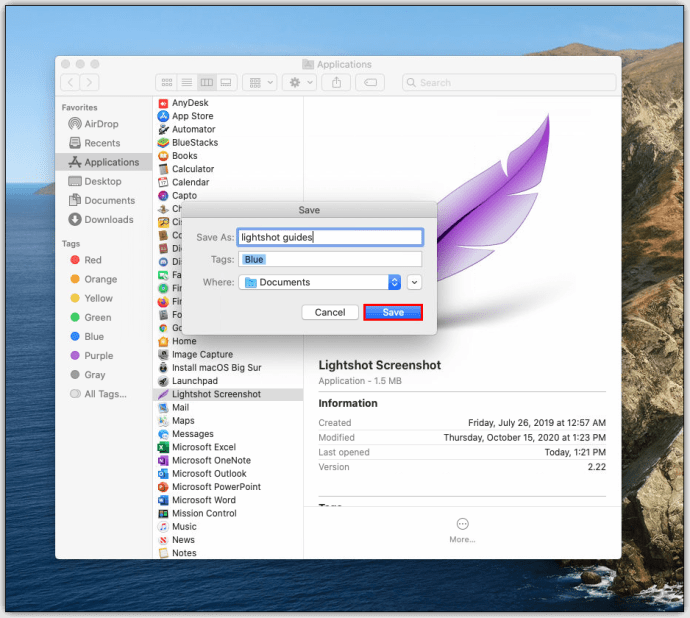The image size is (690, 618).
Task: Select Lightshot Screenshot in the list
Action: pos(228,394)
